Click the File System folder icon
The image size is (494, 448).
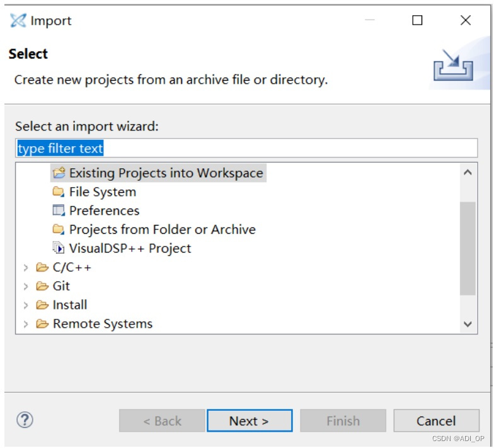tap(59, 192)
